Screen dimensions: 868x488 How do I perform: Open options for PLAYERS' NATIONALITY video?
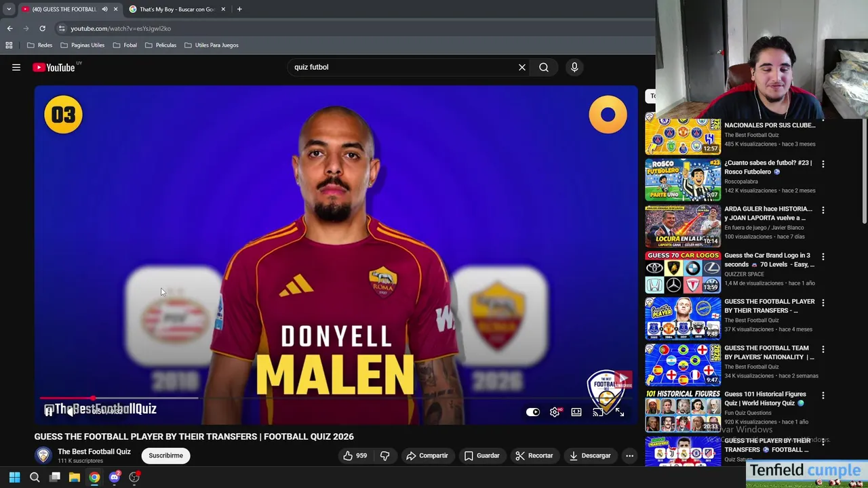click(823, 349)
